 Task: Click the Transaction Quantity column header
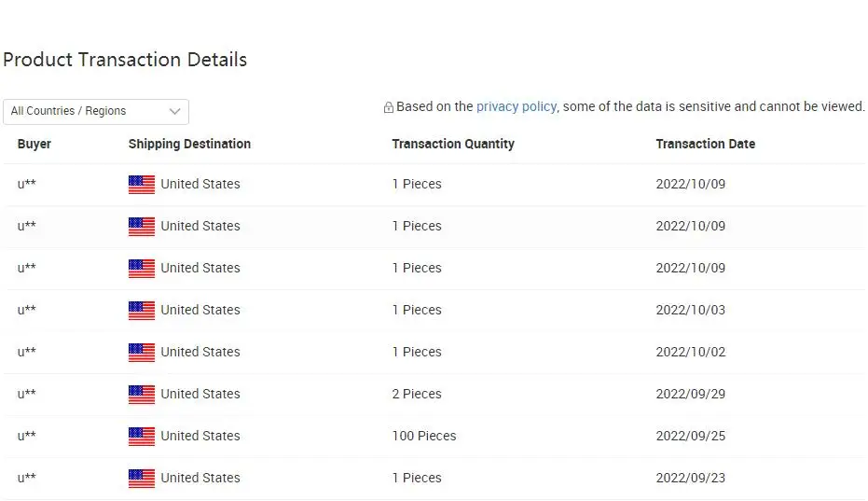coord(453,144)
